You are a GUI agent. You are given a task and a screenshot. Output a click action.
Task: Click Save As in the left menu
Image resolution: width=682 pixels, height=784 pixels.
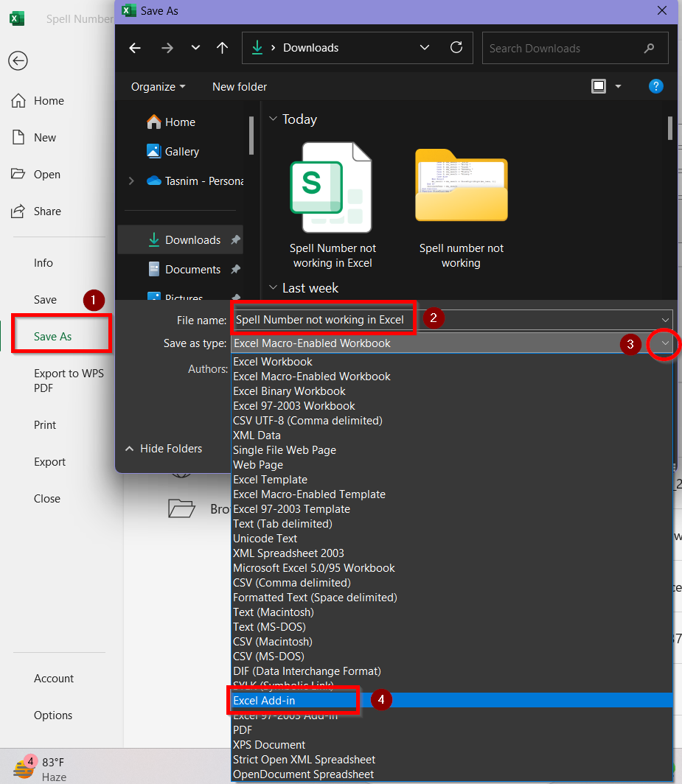pyautogui.click(x=53, y=337)
